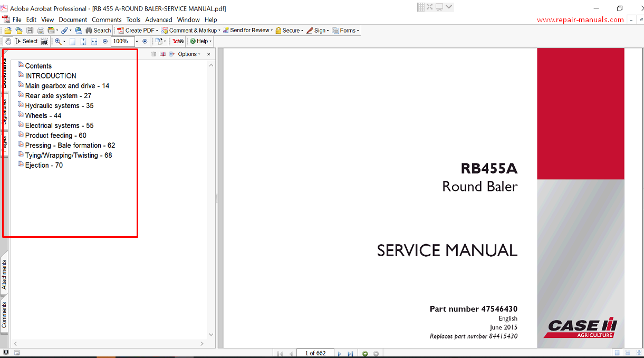This screenshot has width=644, height=358.
Task: Go to the next page arrow
Action: tap(339, 353)
